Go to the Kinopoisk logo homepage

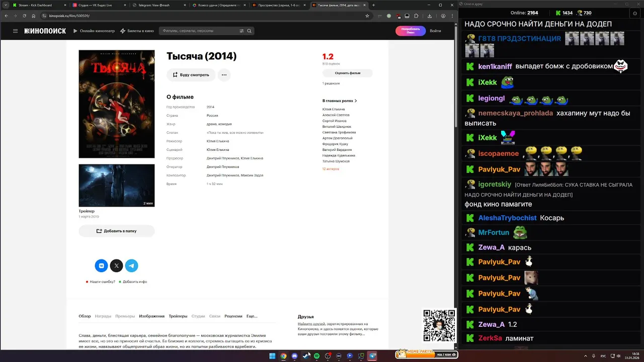coord(45,31)
